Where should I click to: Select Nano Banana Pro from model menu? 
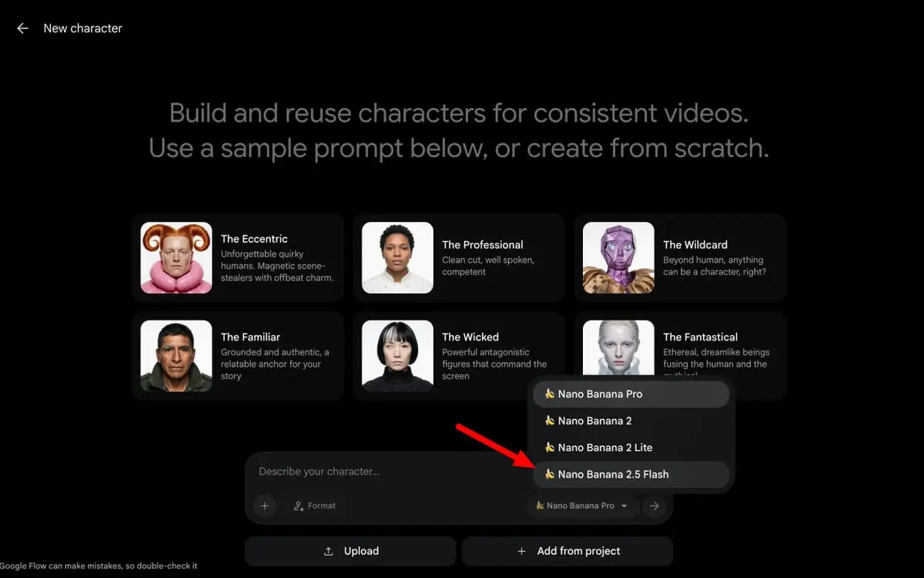pyautogui.click(x=631, y=394)
